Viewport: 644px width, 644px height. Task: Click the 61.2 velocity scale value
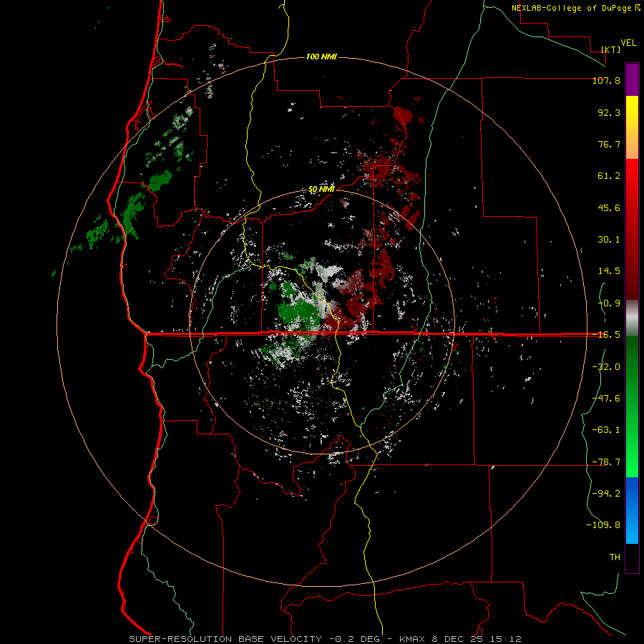coord(609,176)
